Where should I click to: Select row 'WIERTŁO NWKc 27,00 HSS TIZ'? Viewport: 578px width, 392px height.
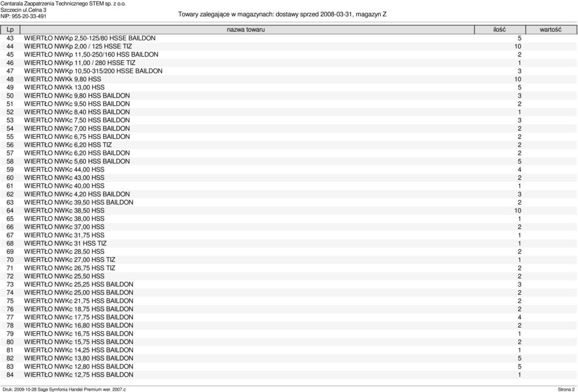tap(289, 260)
